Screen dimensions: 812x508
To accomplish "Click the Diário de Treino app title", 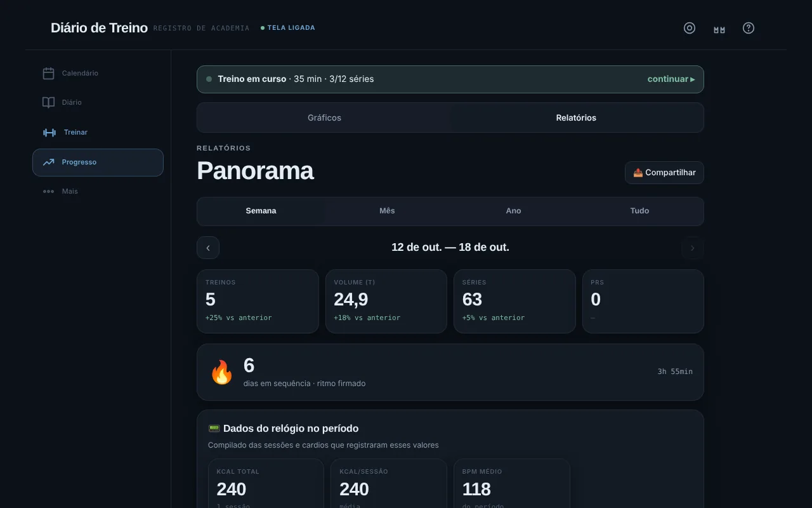I will point(99,28).
